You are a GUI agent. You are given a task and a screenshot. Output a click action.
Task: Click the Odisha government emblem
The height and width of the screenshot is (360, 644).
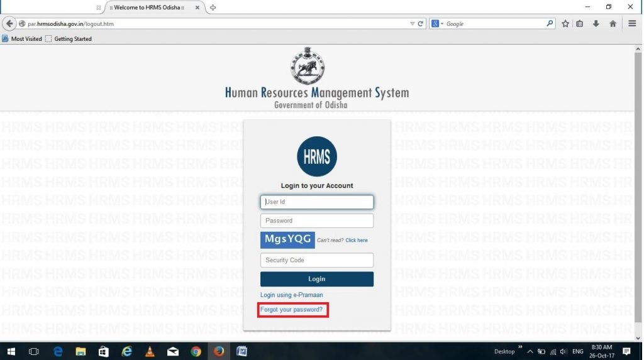pos(307,66)
